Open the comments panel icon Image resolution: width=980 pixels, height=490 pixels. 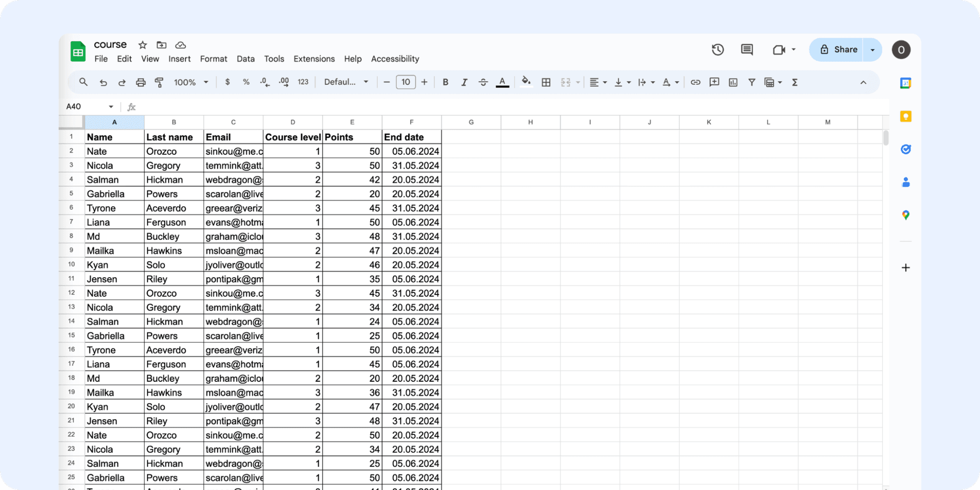747,50
